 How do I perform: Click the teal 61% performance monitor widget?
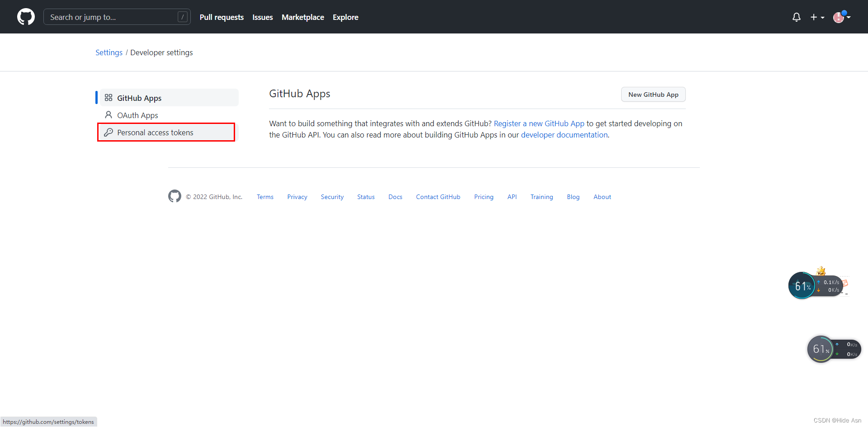(x=802, y=285)
